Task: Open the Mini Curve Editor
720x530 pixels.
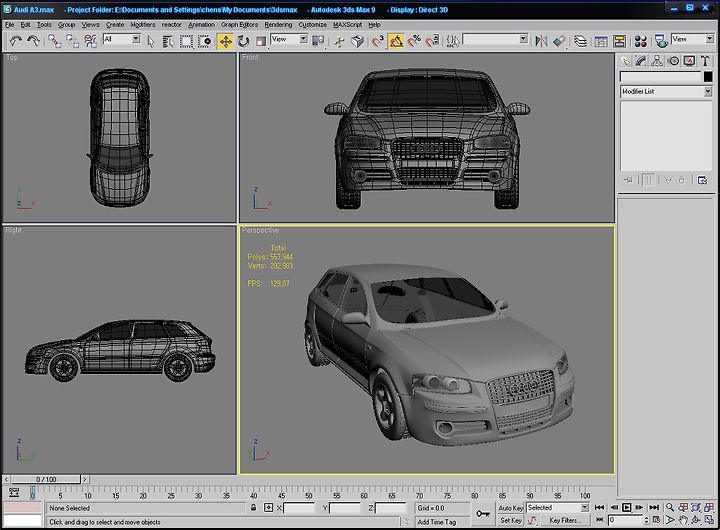Action: click(x=14, y=493)
